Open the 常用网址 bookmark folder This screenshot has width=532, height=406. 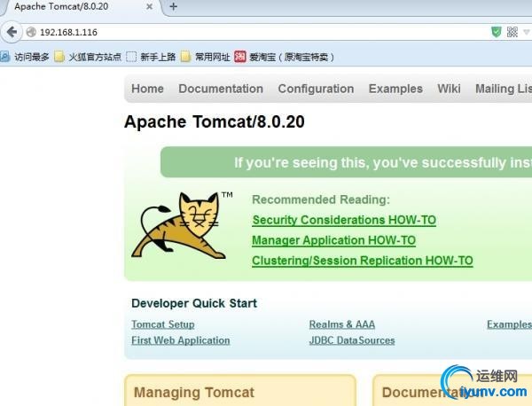point(206,57)
